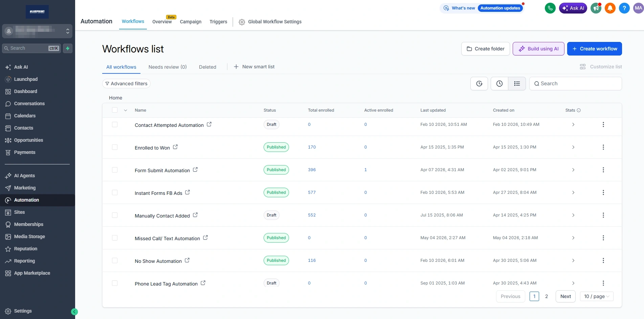Open Global Workflow Settings
644x319 pixels.
coord(270,22)
